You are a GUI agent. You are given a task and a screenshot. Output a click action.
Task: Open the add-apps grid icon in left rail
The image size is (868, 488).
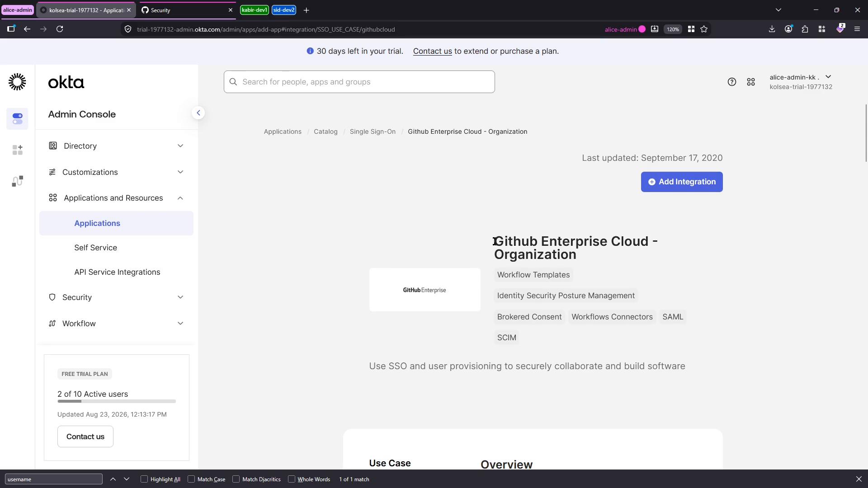[x=17, y=150]
